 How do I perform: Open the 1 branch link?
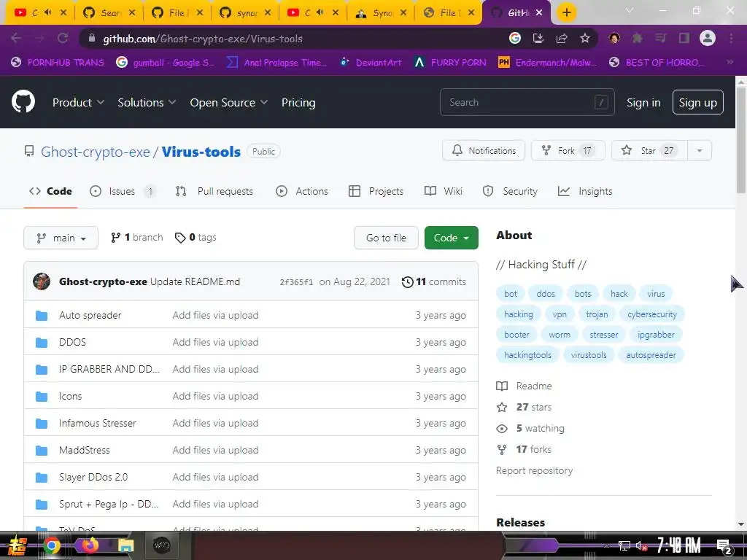[136, 237]
